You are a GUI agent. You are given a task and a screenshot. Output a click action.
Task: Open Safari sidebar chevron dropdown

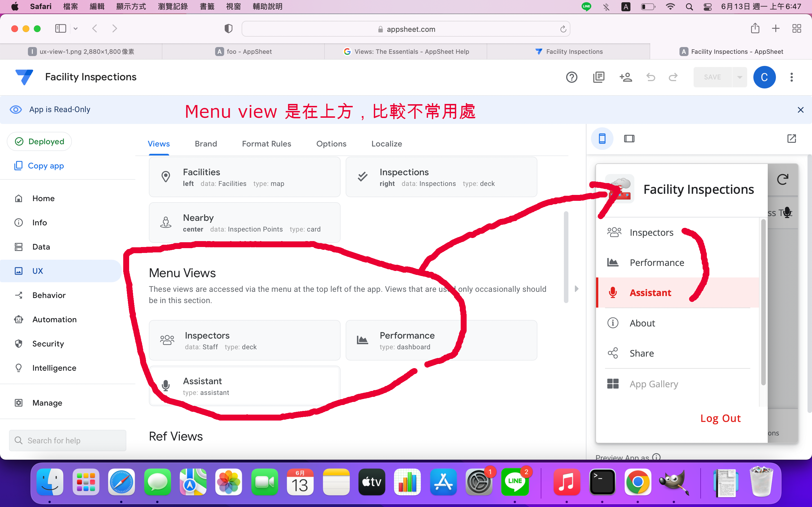[76, 29]
